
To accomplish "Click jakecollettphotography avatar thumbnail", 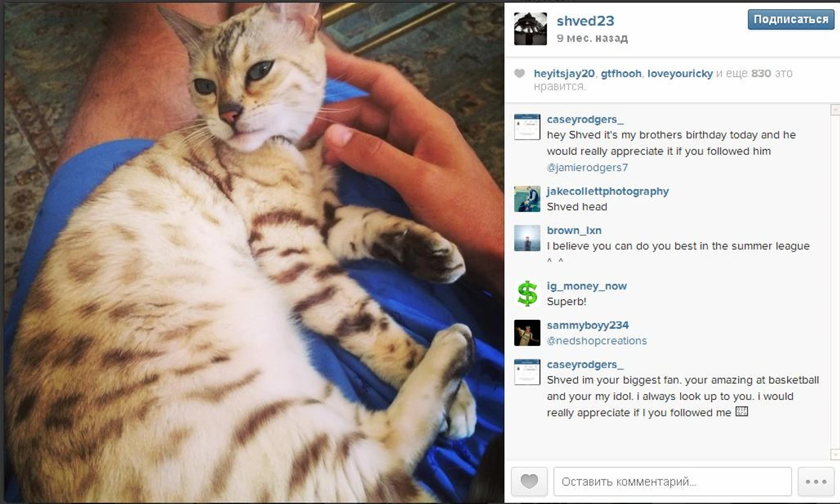I will click(527, 198).
